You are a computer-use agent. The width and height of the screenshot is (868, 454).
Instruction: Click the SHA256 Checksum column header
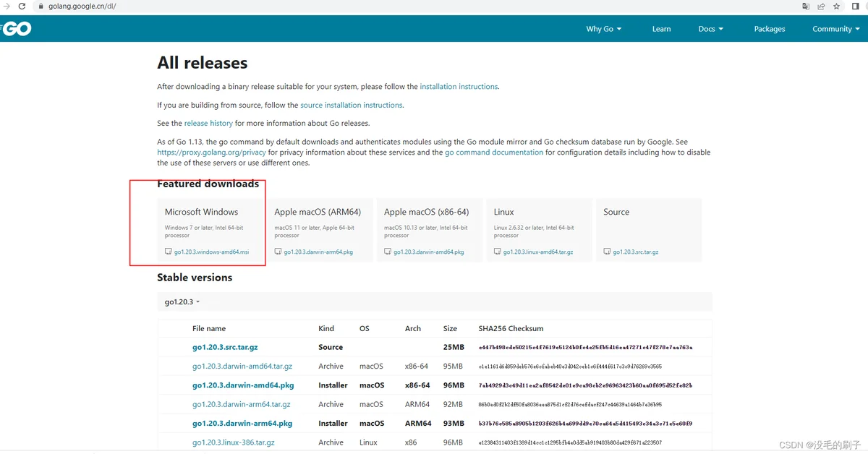(511, 328)
